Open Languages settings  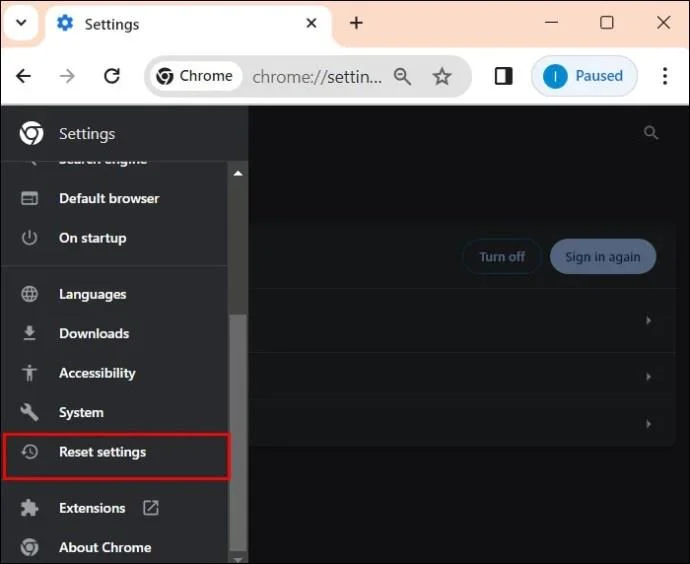tap(114, 294)
